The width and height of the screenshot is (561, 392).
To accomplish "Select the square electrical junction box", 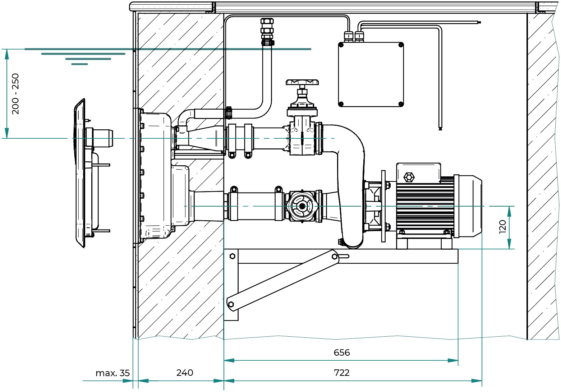I will click(371, 74).
